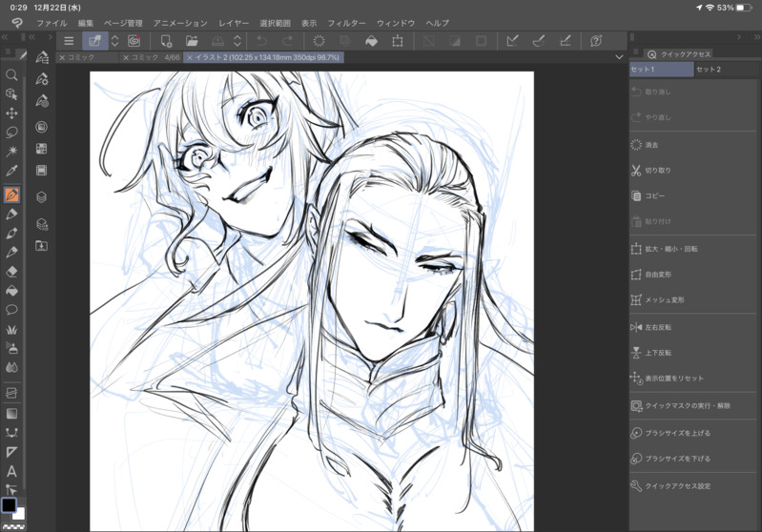Screen dimensions: 762x532
Task: Select the Zoom magnifier tool
Action: click(11, 74)
